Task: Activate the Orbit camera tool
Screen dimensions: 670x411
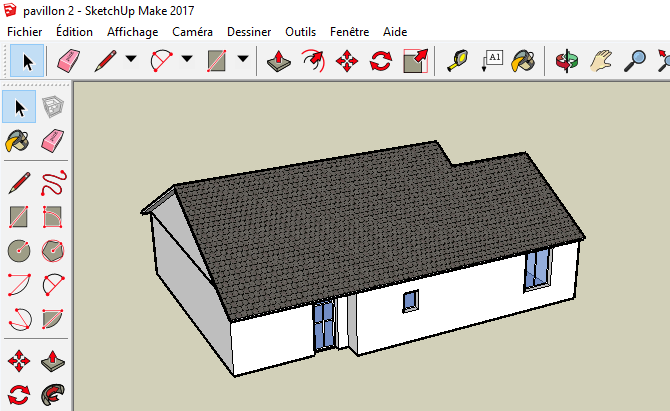Action: tap(567, 62)
